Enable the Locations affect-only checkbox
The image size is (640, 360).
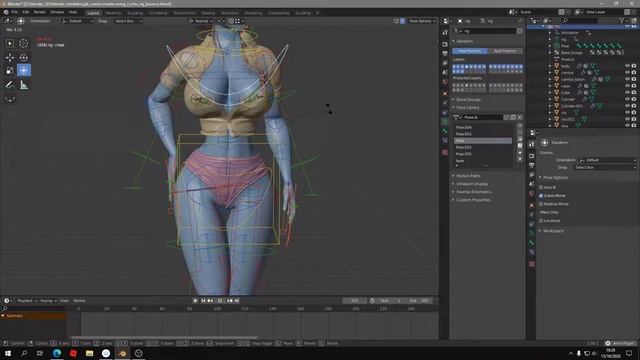tap(541, 221)
